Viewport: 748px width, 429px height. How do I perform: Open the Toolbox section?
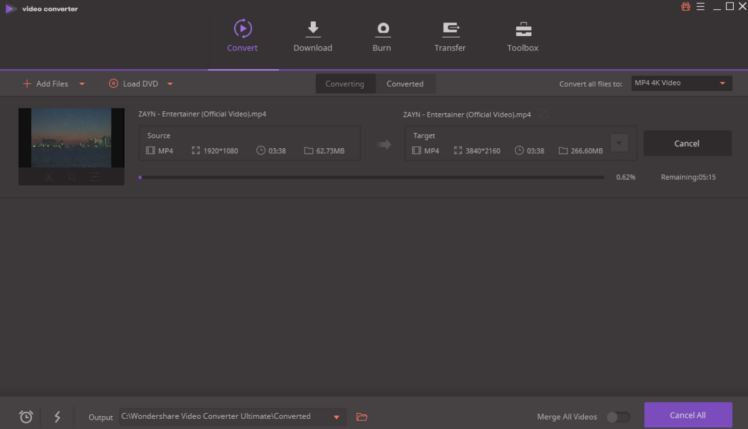click(x=522, y=36)
